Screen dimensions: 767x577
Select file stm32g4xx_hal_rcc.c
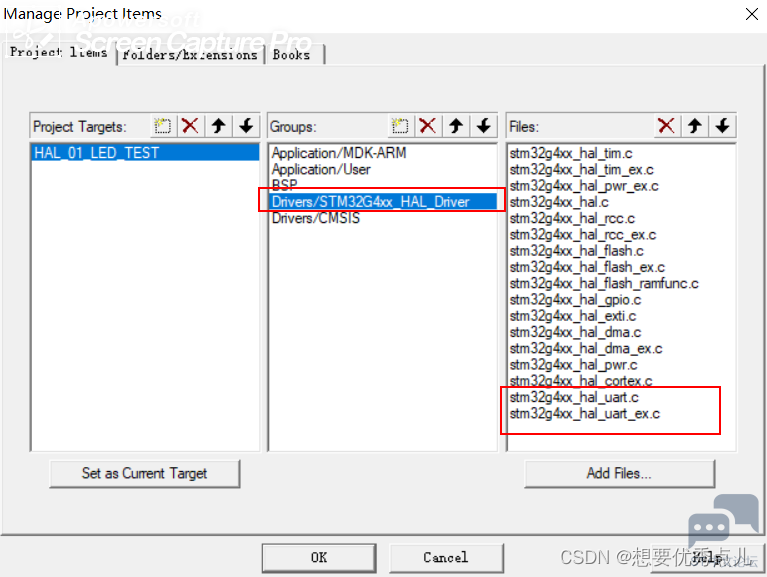(x=572, y=219)
